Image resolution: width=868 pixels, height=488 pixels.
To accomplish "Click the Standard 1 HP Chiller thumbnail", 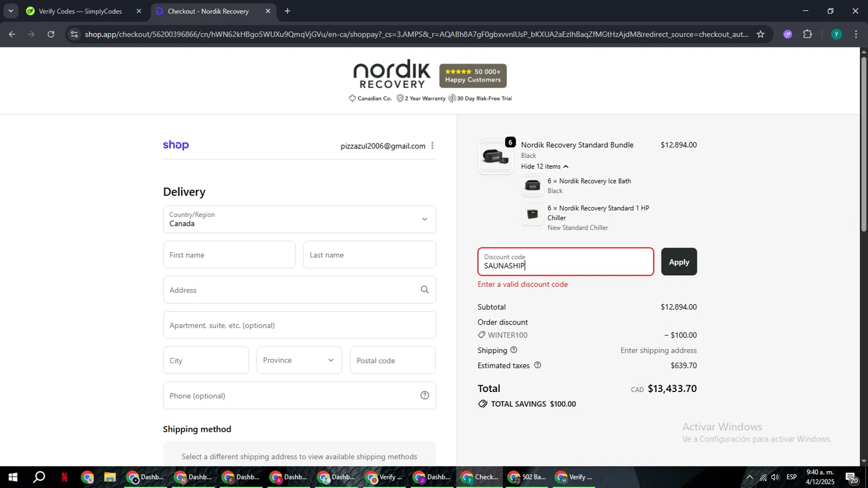I will [532, 215].
